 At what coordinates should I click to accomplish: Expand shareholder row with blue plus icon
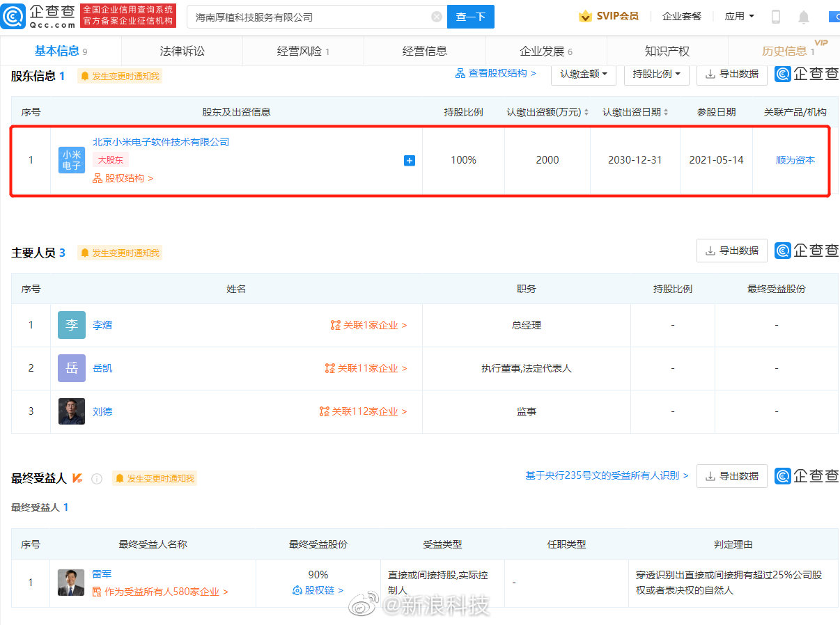tap(410, 161)
